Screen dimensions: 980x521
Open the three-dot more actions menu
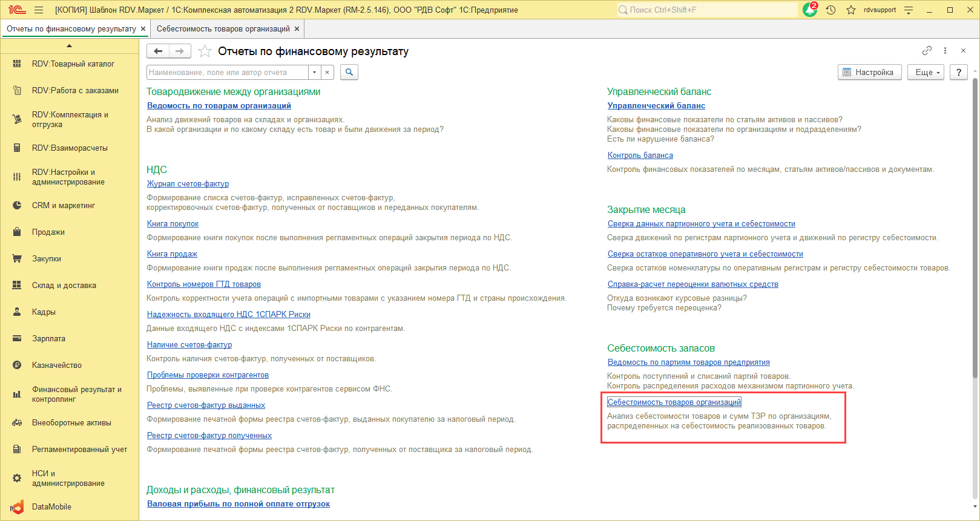(945, 51)
